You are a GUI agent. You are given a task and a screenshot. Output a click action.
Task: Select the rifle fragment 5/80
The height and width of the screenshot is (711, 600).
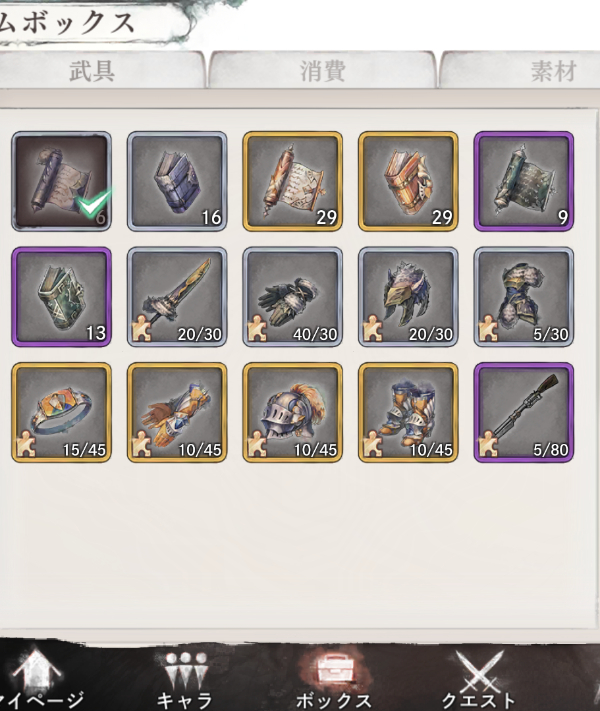[x=524, y=413]
